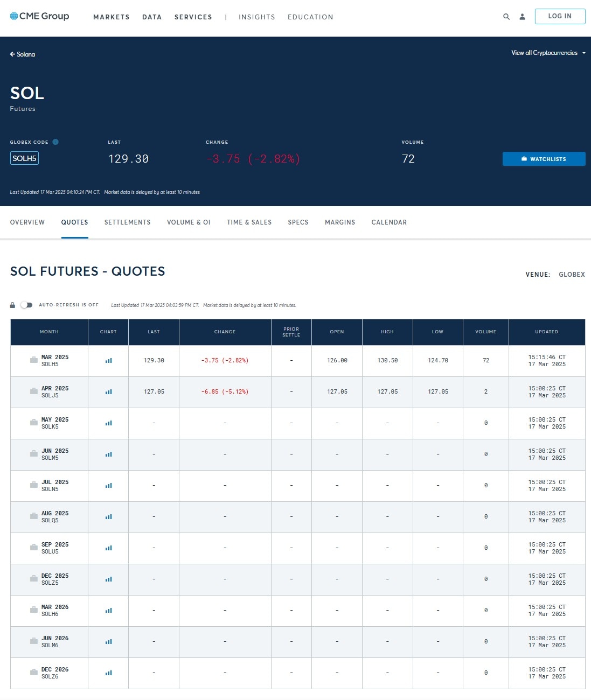Enable the auto-refresh toggle
The image size is (591, 700).
26,305
